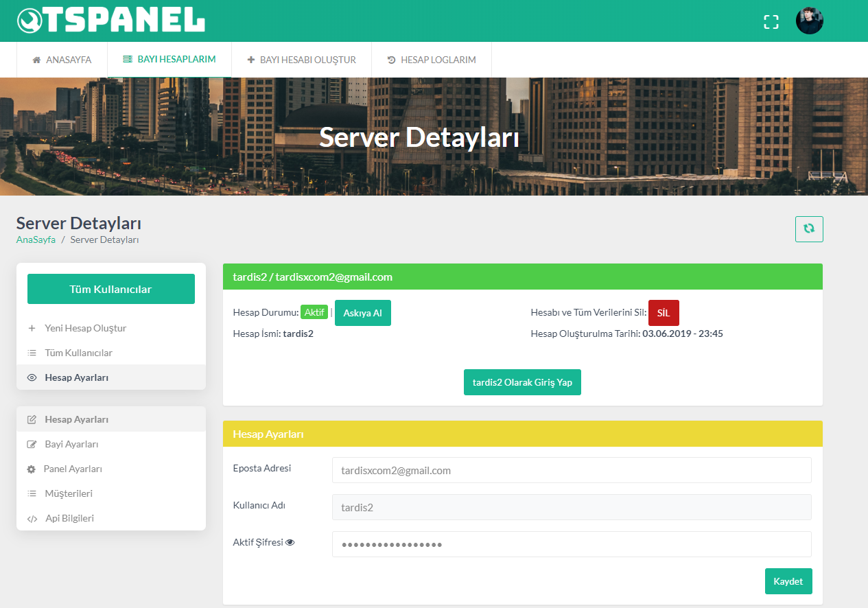Open Tüm Kullanıcılar sidebar list item
Image resolution: width=868 pixels, height=608 pixels.
click(111, 353)
